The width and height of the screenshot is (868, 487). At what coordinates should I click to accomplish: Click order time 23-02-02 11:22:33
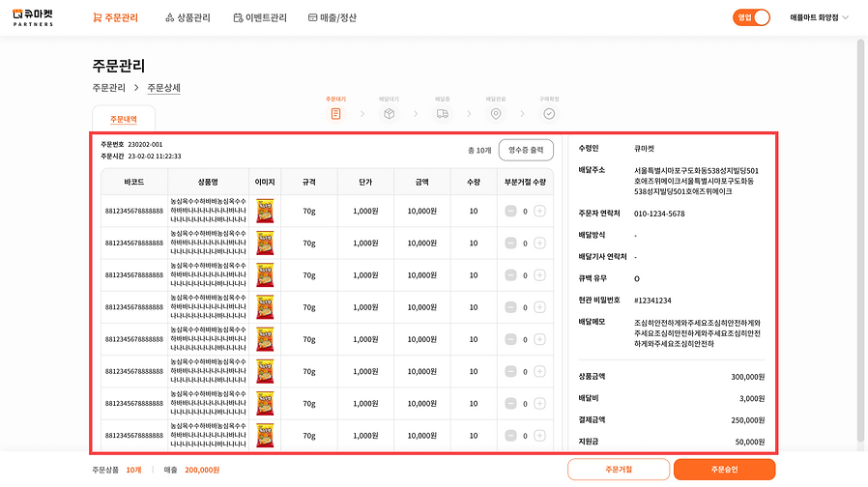[155, 157]
